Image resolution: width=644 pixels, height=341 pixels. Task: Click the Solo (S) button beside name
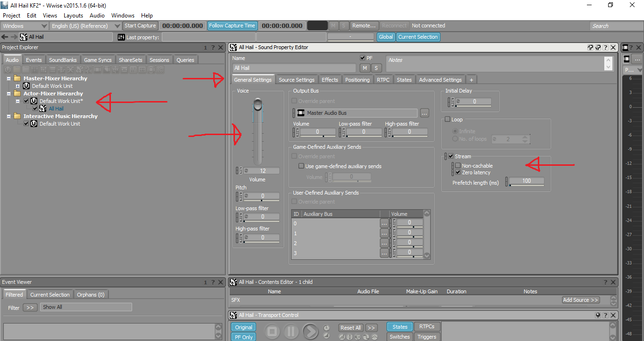[x=376, y=68]
